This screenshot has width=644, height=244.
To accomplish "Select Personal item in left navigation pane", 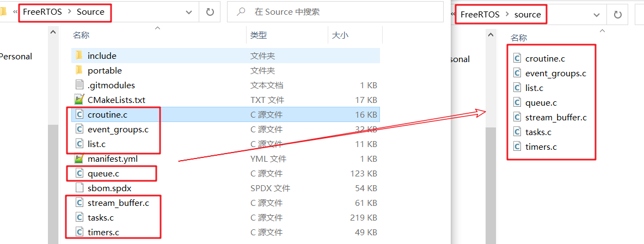I will pyautogui.click(x=16, y=57).
